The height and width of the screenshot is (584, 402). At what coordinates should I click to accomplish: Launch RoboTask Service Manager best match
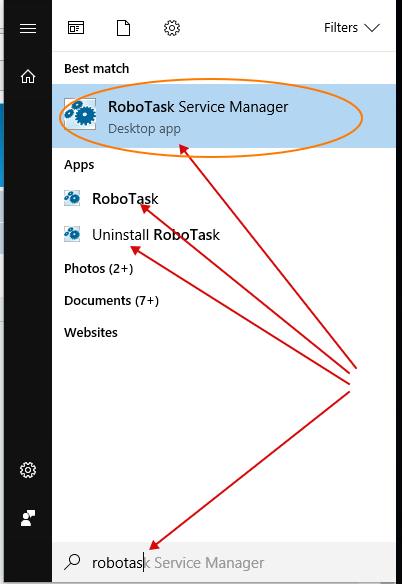[224, 116]
